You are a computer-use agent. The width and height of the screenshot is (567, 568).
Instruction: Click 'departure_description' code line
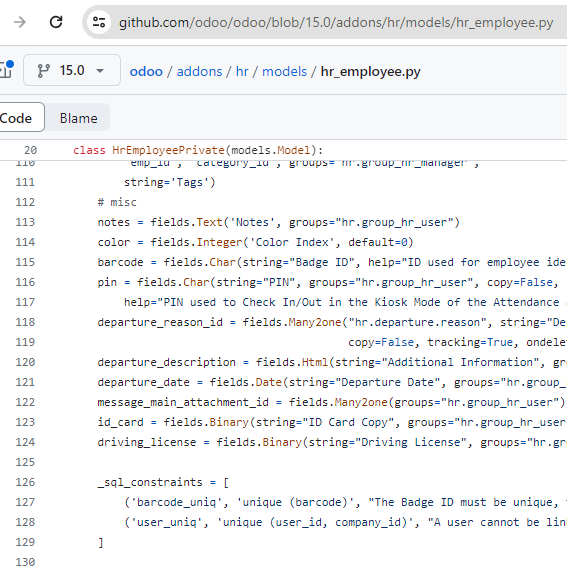click(x=332, y=362)
